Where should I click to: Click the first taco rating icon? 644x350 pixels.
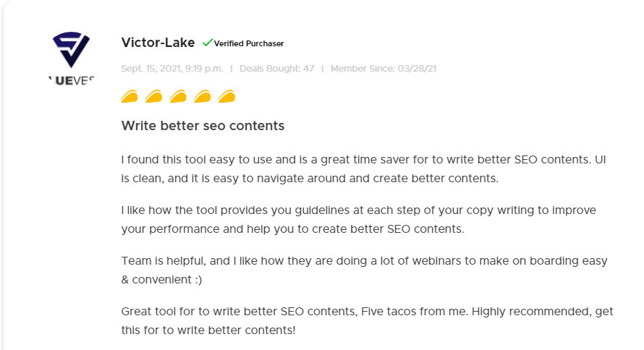130,96
